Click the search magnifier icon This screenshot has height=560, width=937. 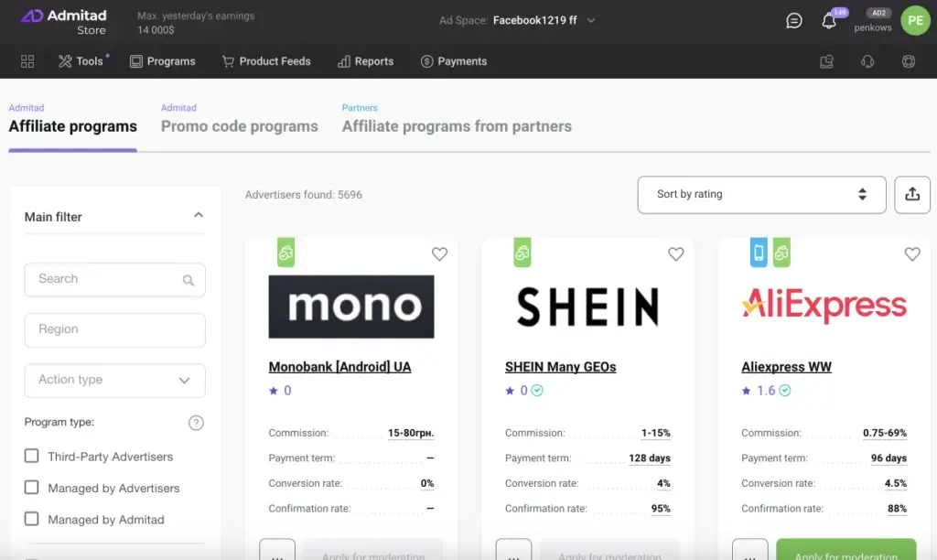(x=188, y=280)
